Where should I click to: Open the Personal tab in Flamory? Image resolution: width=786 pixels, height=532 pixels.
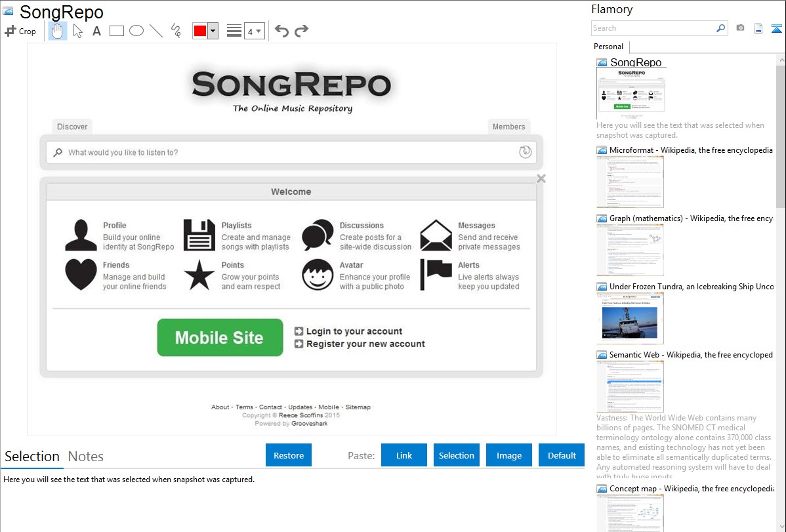click(608, 47)
